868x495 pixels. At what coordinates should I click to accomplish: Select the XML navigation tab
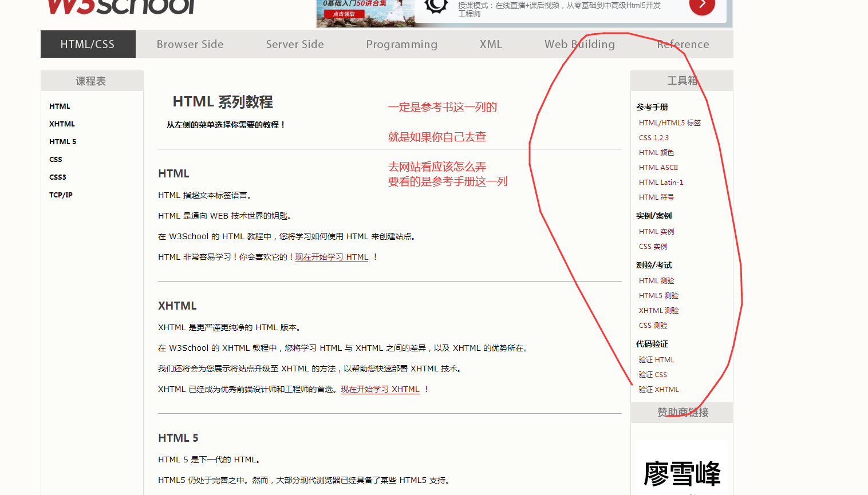tap(491, 44)
